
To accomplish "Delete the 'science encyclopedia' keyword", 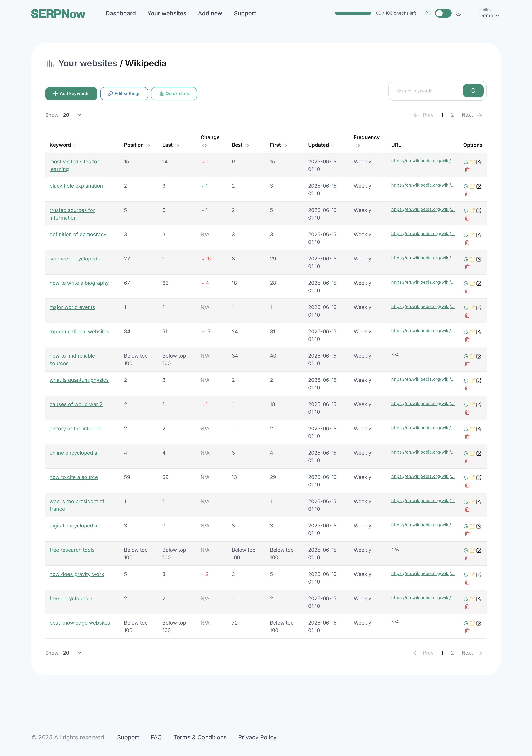I will [467, 267].
